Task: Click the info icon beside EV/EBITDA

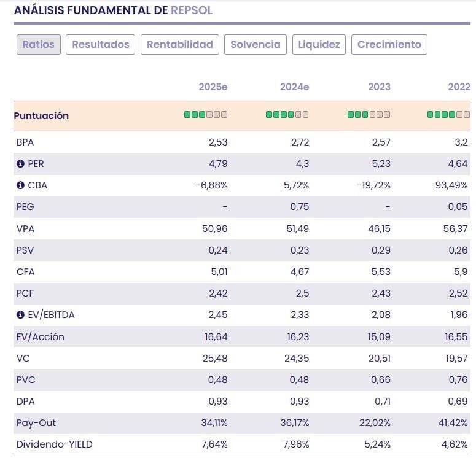Action: coord(20,315)
